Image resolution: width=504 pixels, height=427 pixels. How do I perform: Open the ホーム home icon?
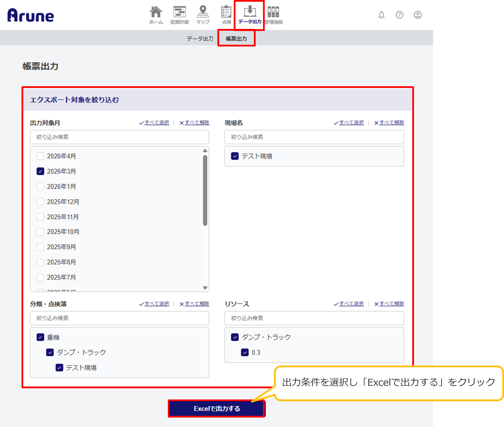[x=156, y=12]
